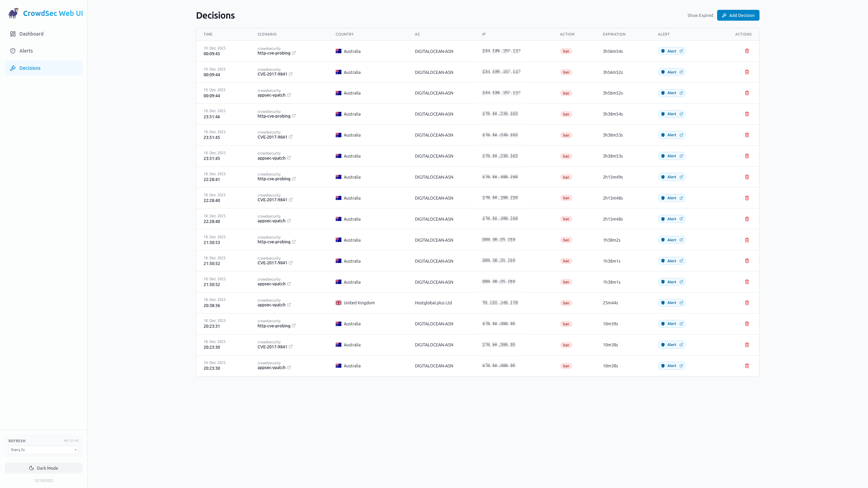Open Alert link for Hostglobal.plus Ltd row
This screenshot has width=868, height=488.
coord(671,303)
